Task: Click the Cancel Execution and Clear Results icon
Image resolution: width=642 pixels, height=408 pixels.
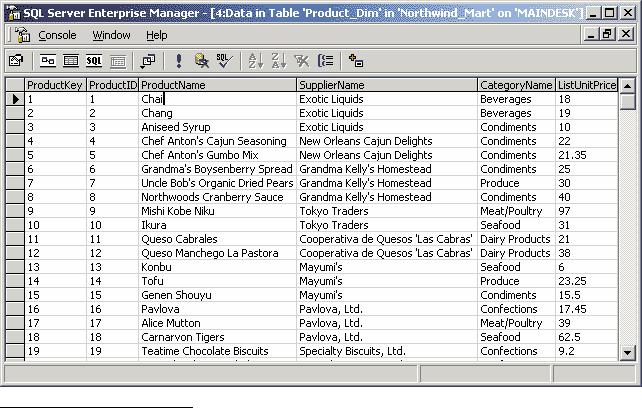Action: 201,61
